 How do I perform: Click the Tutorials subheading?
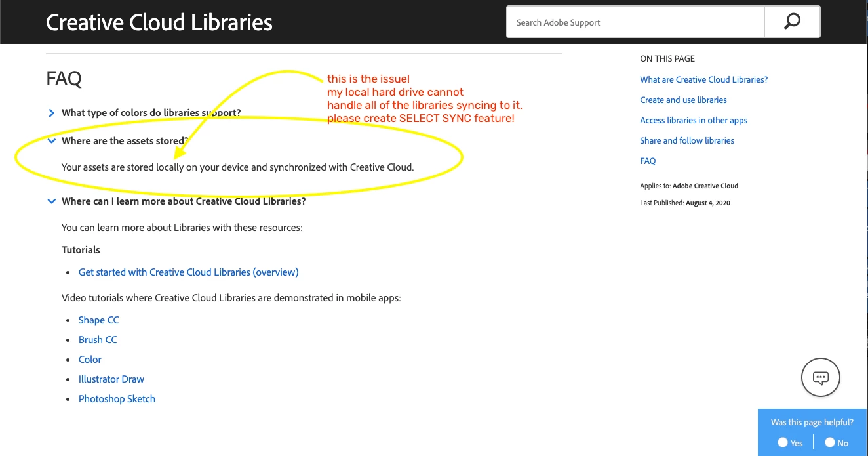coord(81,250)
